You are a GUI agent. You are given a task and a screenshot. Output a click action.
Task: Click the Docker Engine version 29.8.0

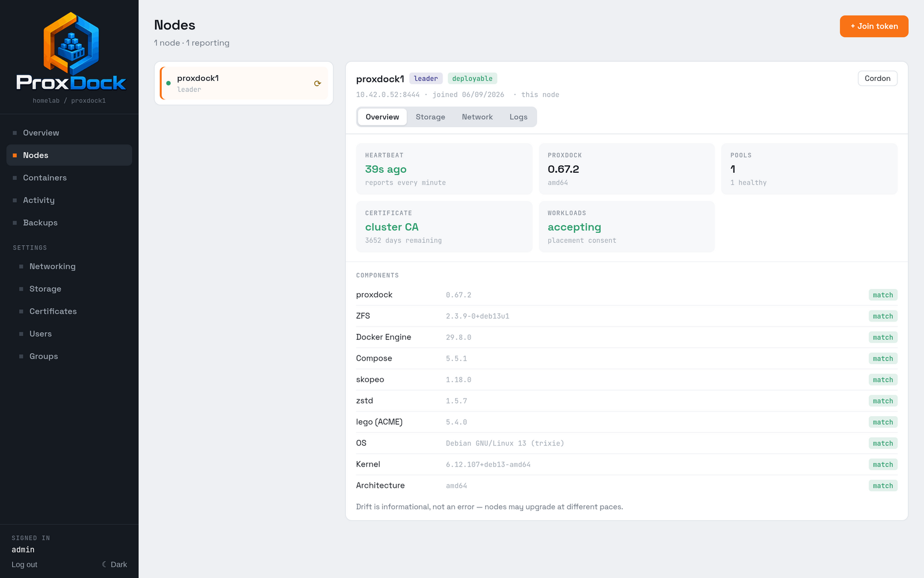click(x=459, y=338)
